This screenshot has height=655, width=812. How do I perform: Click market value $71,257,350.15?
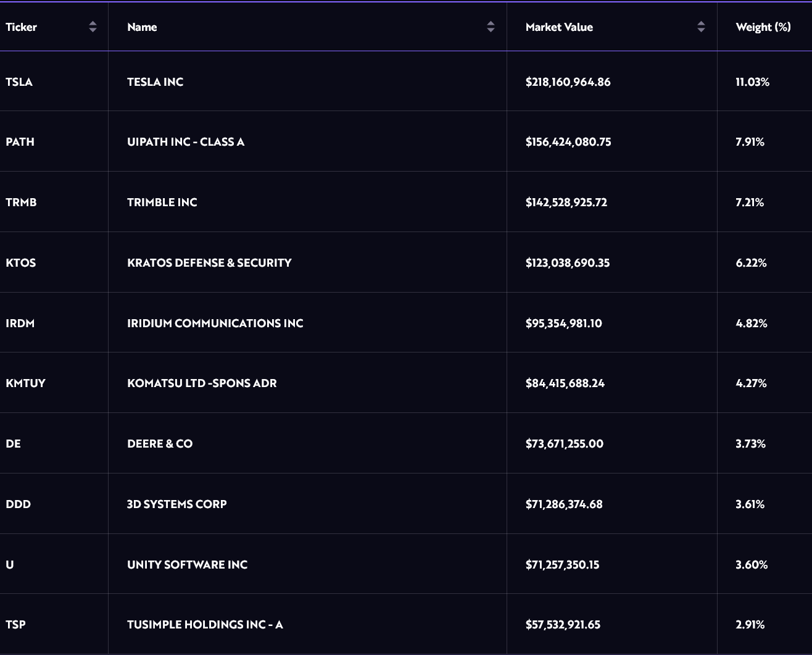[562, 565]
